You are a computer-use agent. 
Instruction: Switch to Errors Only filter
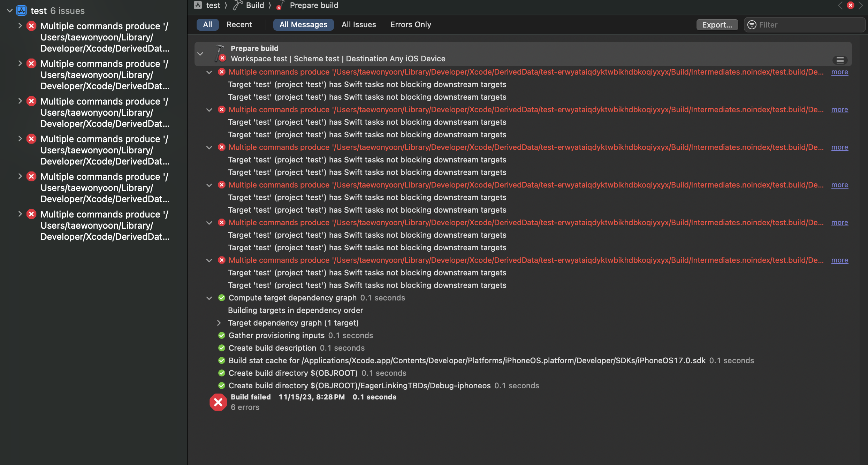click(x=411, y=24)
